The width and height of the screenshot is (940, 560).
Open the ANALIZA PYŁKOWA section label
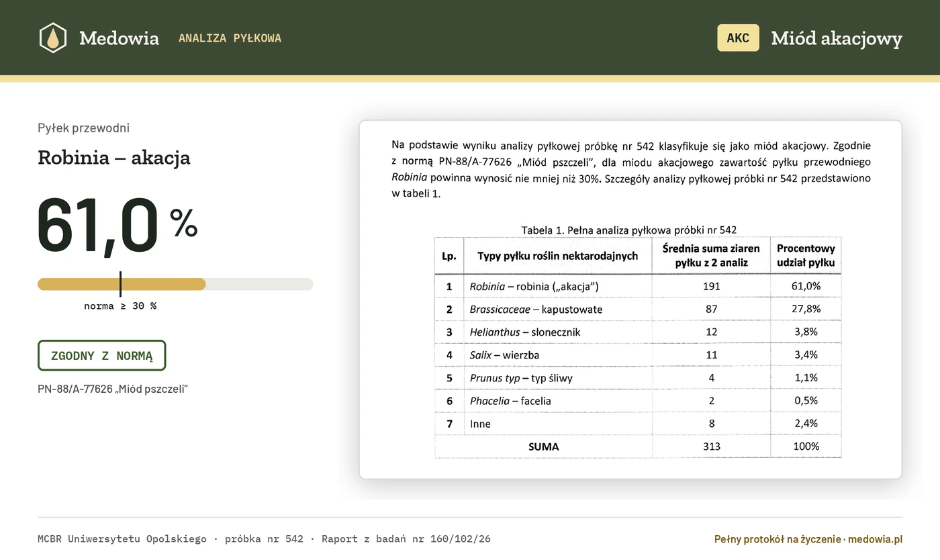click(x=230, y=38)
